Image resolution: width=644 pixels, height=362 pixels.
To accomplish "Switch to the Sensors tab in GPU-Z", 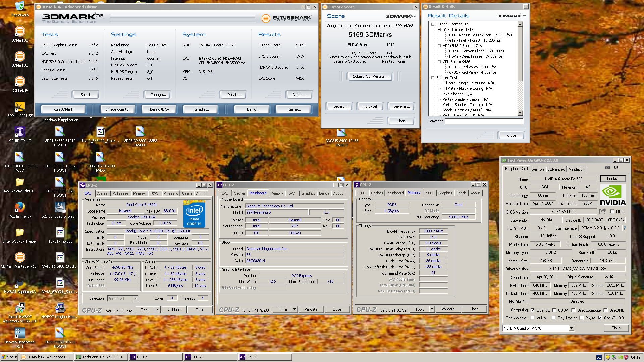I will [538, 169].
